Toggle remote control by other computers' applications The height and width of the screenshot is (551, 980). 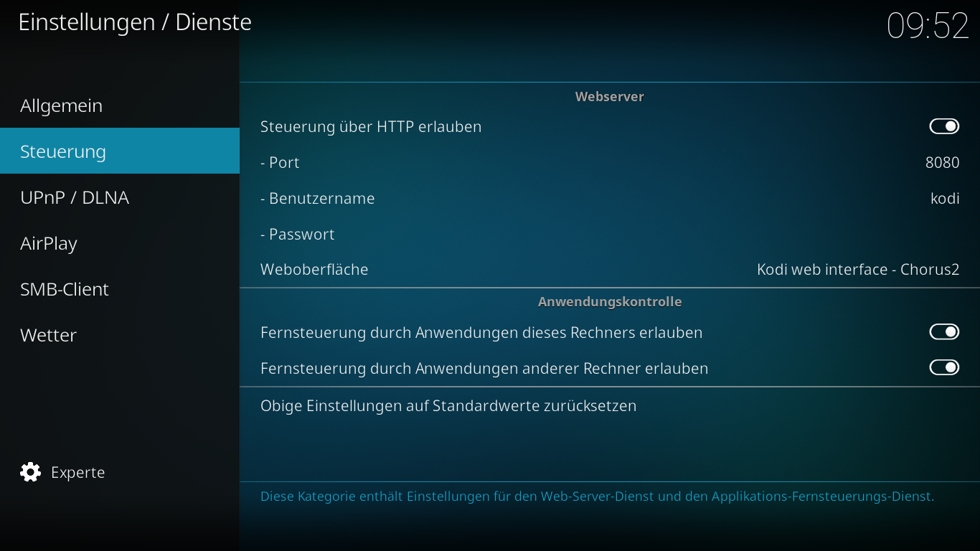pyautogui.click(x=943, y=367)
